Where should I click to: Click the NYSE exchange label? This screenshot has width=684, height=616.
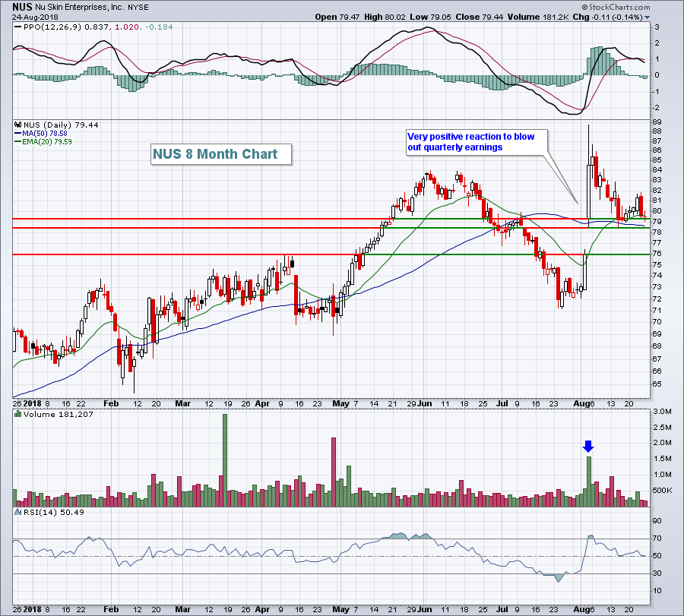138,8
